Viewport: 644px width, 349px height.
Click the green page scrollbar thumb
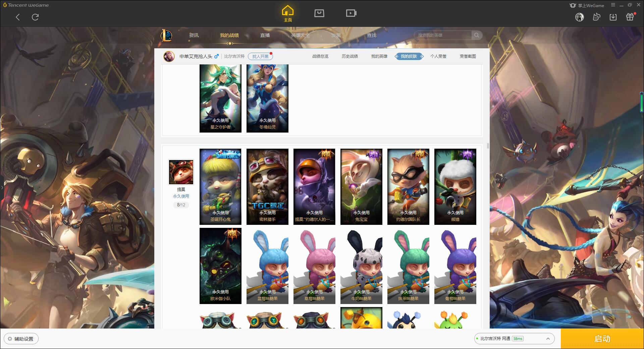point(641,102)
